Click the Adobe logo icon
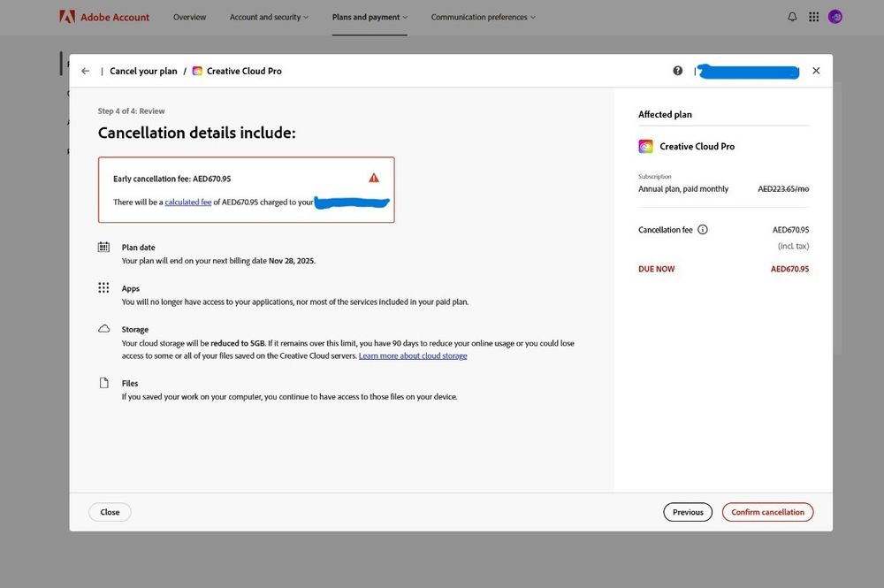 coord(67,17)
